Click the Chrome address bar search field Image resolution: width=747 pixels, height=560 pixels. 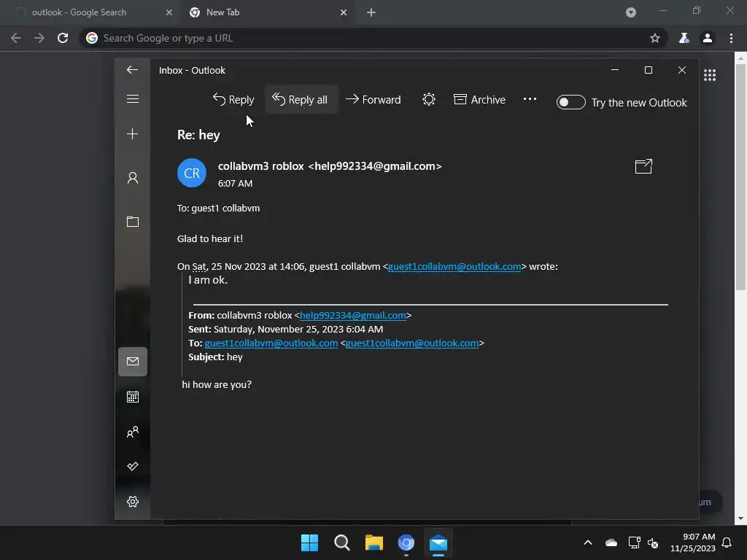373,38
